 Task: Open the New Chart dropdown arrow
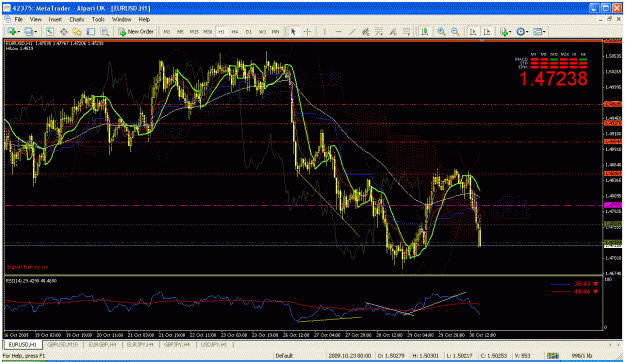[x=18, y=32]
